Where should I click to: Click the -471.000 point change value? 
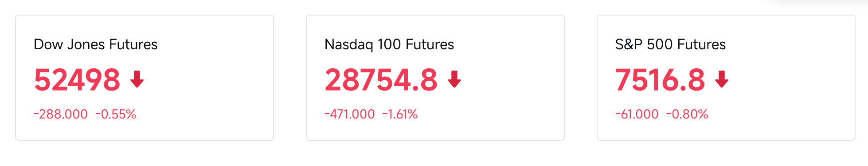(350, 114)
